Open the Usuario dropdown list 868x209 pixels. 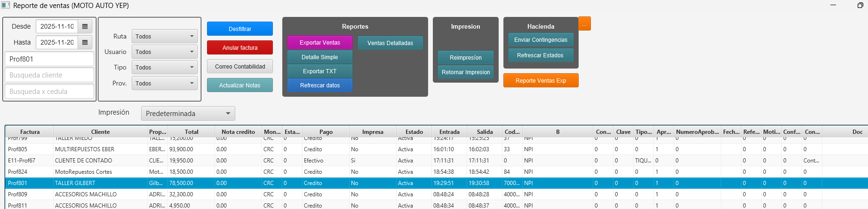coord(164,52)
